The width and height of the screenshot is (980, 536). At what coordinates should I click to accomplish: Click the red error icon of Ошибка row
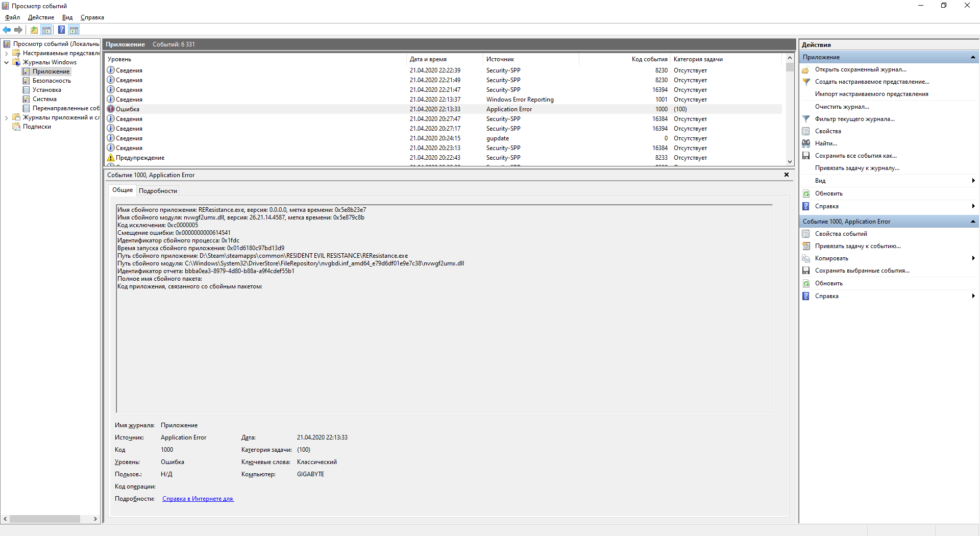111,109
